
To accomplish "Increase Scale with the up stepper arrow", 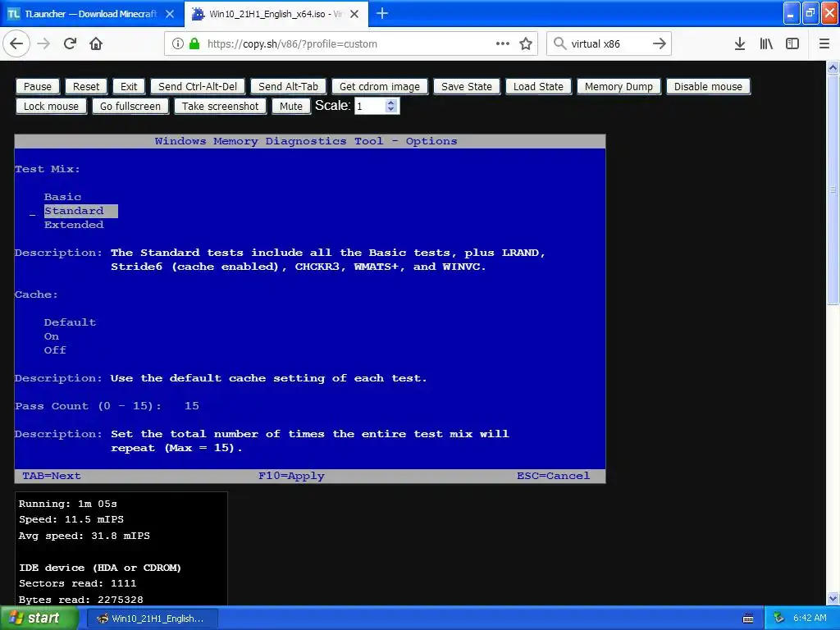I will pos(391,103).
